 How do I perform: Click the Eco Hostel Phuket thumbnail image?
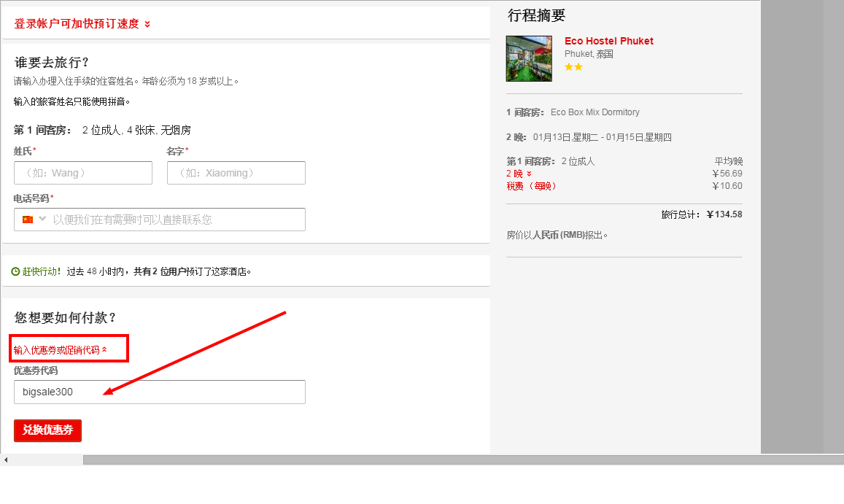529,58
